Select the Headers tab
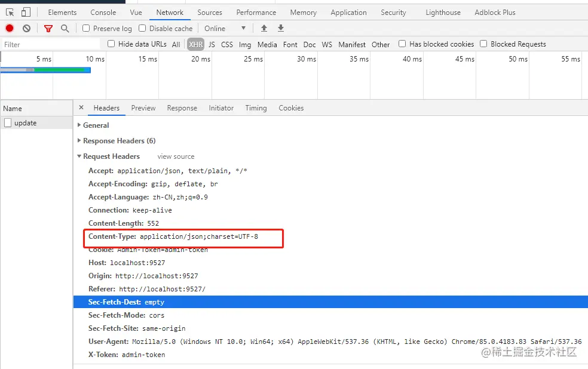This screenshot has height=369, width=588. click(x=106, y=108)
